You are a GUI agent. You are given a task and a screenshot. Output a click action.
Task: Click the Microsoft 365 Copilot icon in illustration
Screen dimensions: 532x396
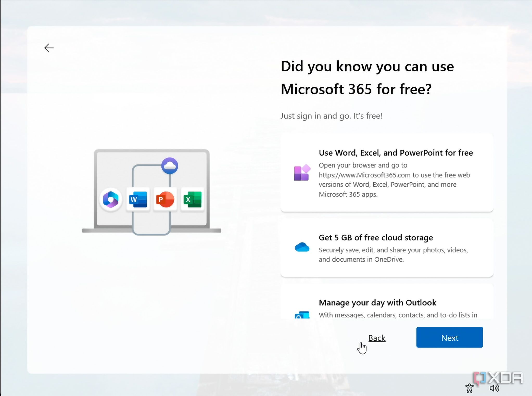point(111,200)
